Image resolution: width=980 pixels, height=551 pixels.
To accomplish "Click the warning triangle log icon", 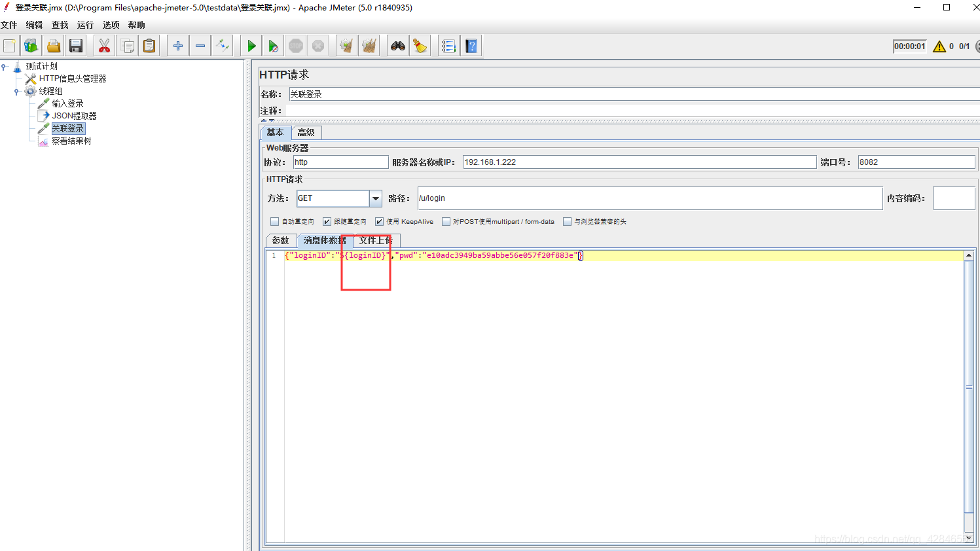I will tap(939, 46).
